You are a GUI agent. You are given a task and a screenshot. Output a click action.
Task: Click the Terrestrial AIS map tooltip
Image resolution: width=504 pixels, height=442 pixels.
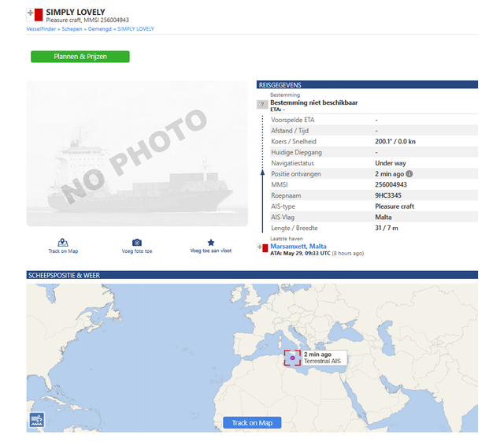[324, 358]
